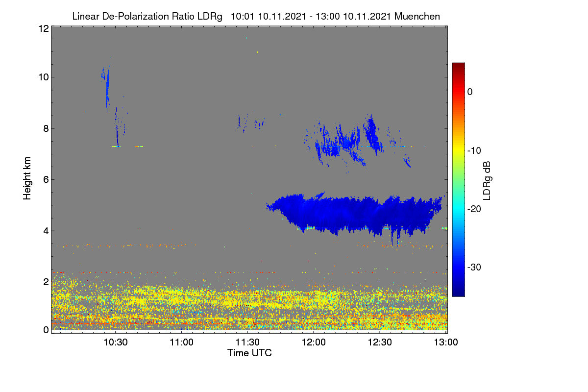Pick the dark blue bottom of the colorbar
The height and width of the screenshot is (392, 588).
point(458,292)
